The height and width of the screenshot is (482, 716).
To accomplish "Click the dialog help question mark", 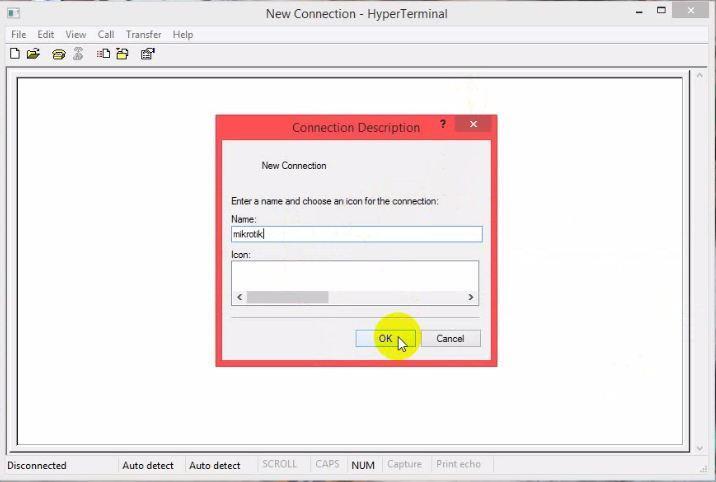I will pyautogui.click(x=442, y=124).
